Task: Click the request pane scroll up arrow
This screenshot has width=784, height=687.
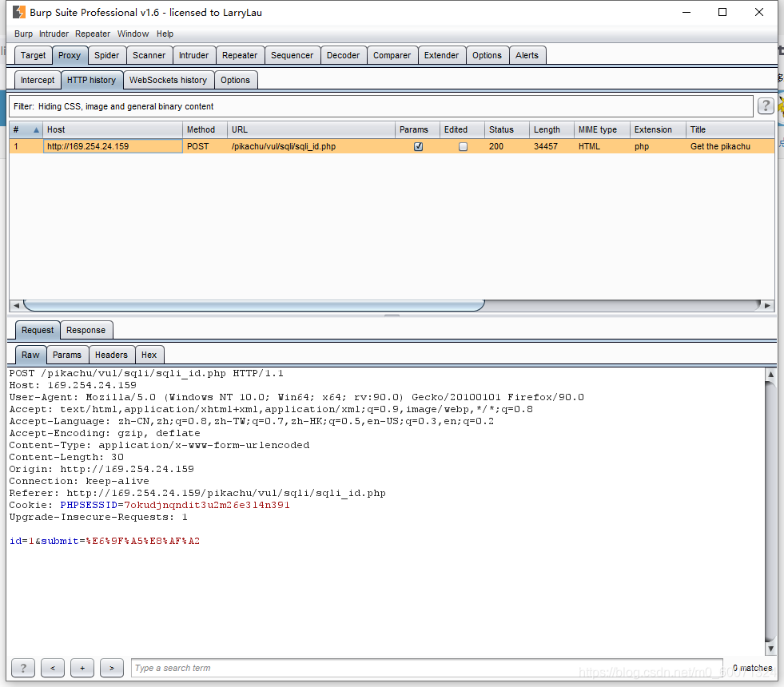Action: (x=770, y=374)
